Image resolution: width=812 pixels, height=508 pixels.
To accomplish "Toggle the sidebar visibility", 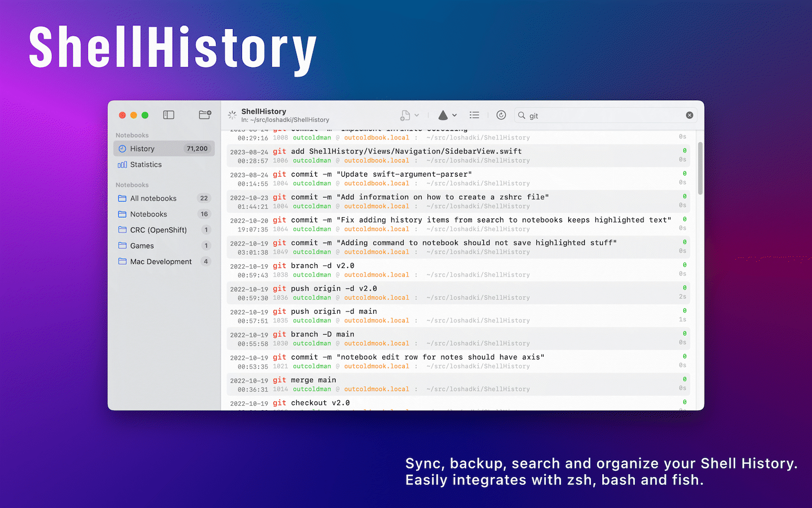I will click(x=169, y=115).
